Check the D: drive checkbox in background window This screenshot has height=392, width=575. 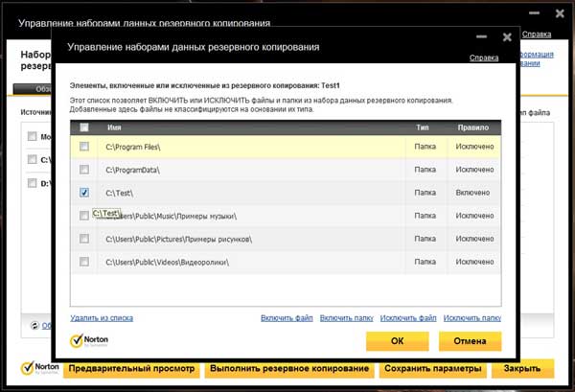point(33,183)
